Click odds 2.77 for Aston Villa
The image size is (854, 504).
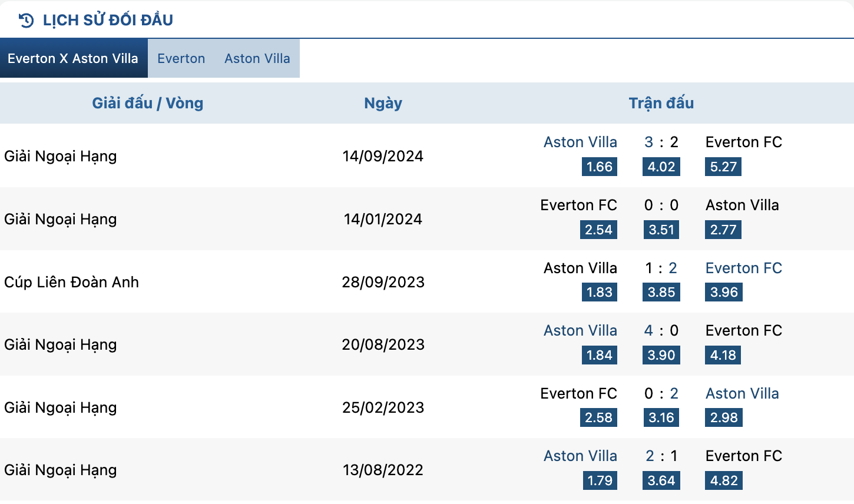[723, 230]
